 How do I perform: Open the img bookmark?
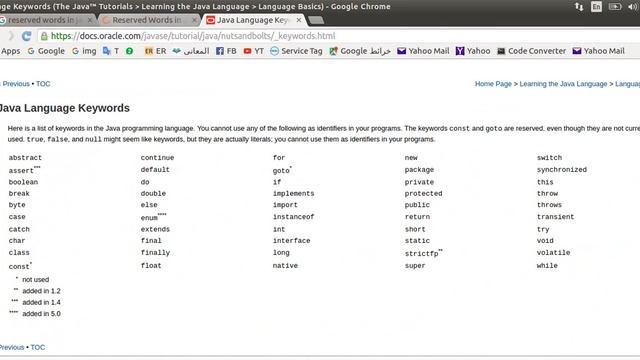(84, 51)
